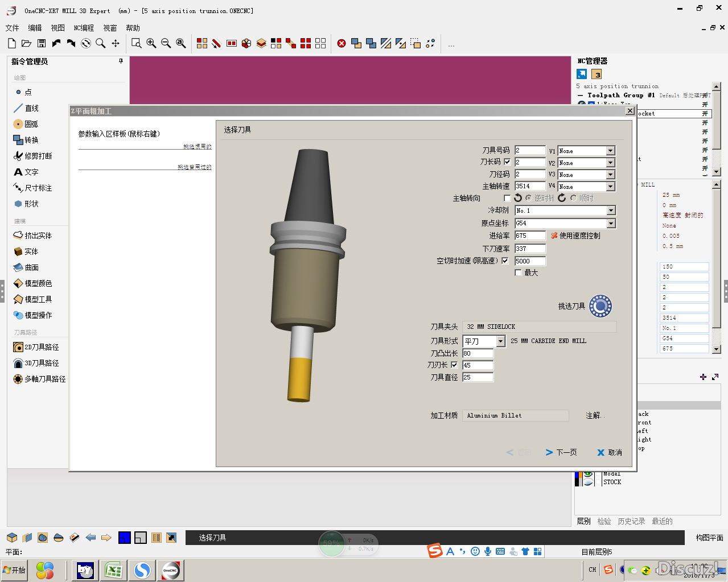Open the 编辑 menu
This screenshot has width=728, height=582.
click(35, 28)
